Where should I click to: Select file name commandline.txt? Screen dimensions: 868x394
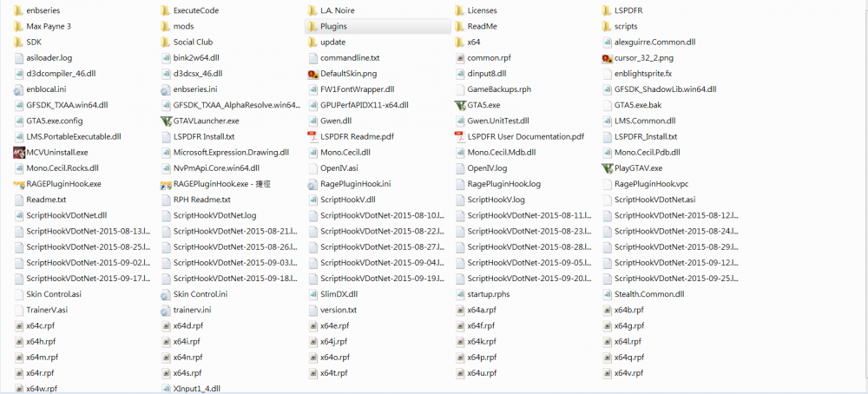(x=350, y=57)
